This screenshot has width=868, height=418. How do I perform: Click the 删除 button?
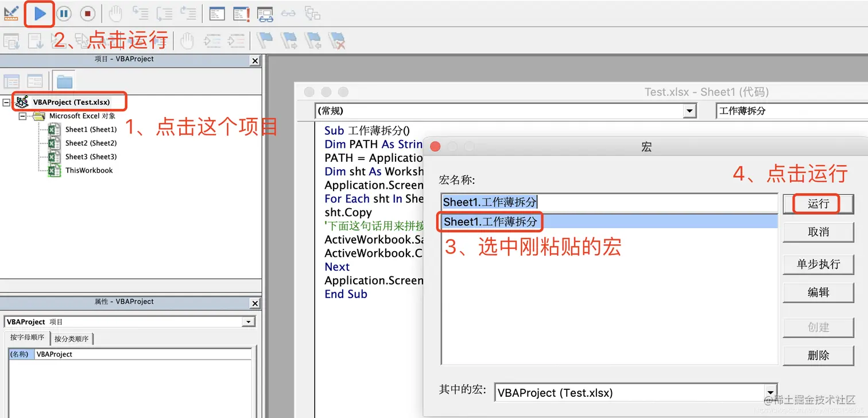[818, 356]
